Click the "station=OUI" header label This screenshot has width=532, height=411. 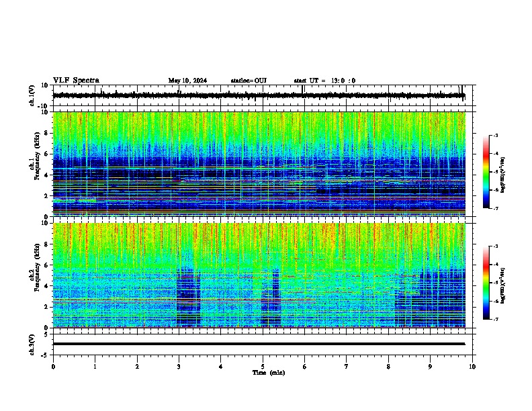click(x=249, y=81)
